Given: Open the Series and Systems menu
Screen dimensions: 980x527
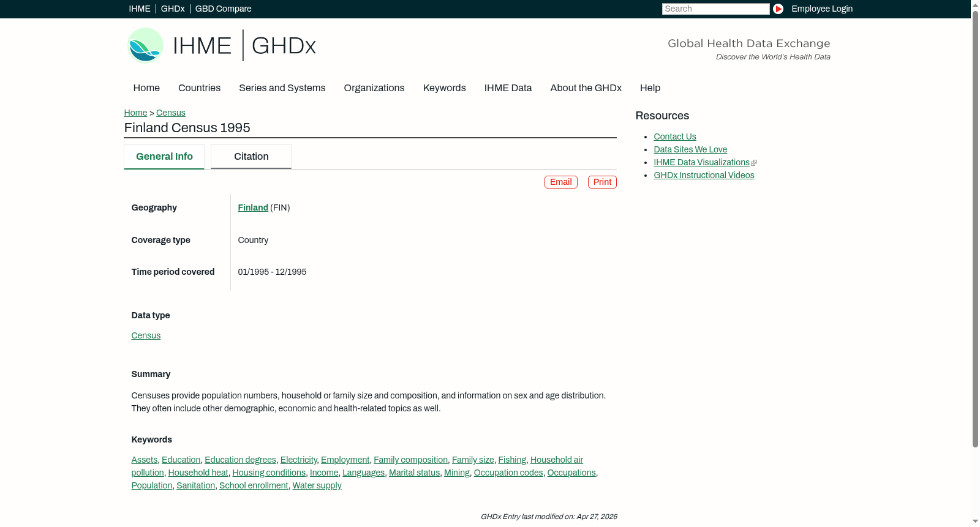Looking at the screenshot, I should coord(282,88).
